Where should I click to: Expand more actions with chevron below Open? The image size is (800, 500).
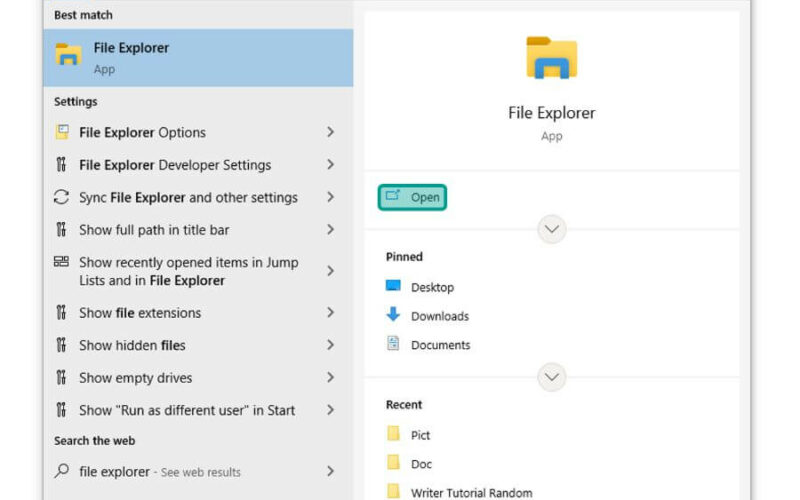pos(552,229)
